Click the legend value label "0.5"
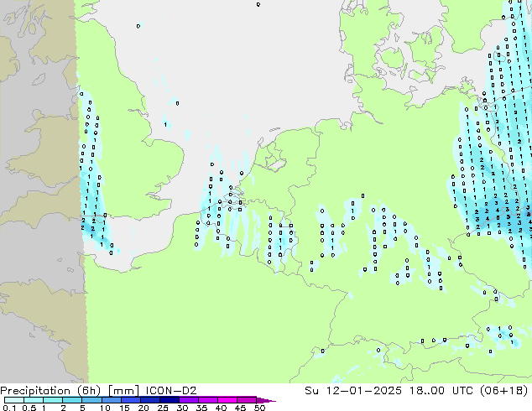 [29, 408]
